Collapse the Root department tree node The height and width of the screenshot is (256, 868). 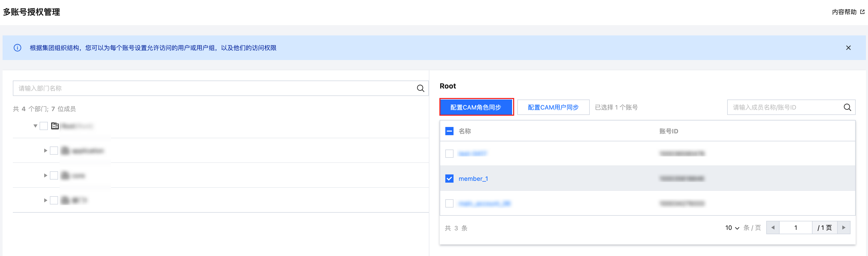(35, 126)
